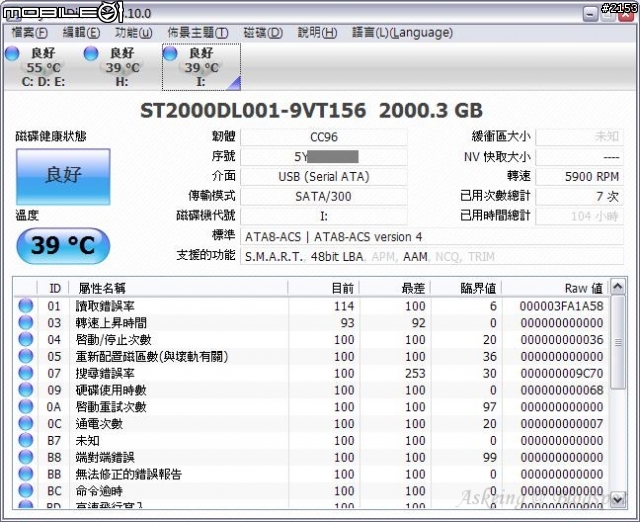Image resolution: width=640 pixels, height=522 pixels.
Task: Click the supported features field S.M.A.R.T., 48bit LBA
Action: (x=432, y=257)
